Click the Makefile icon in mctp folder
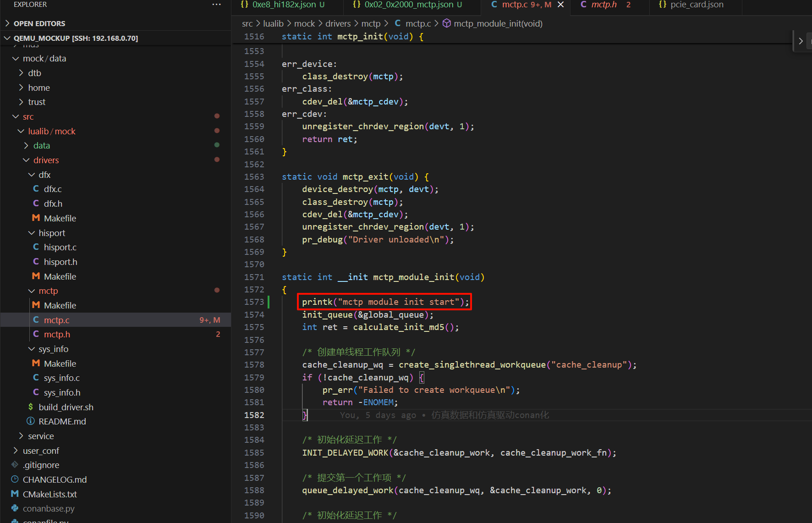 [36, 305]
